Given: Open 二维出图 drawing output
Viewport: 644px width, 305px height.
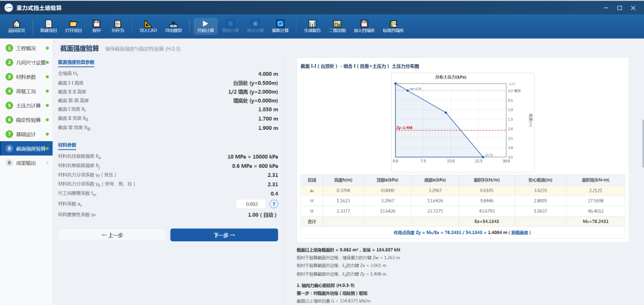Looking at the screenshot, I should click(x=337, y=26).
